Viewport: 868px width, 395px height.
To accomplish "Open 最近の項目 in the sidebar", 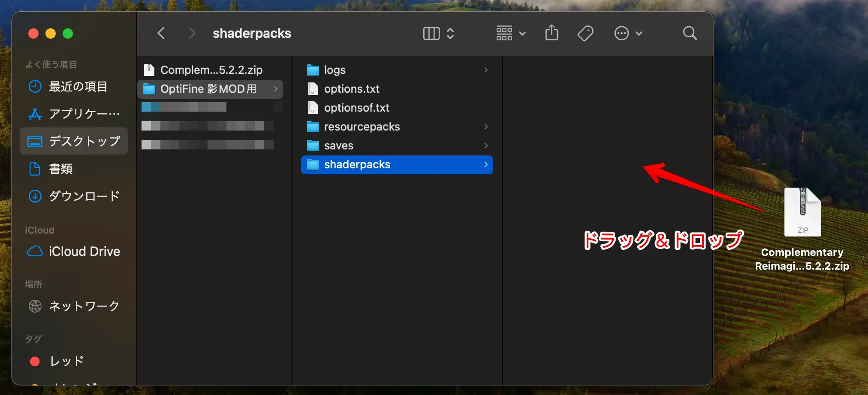I will click(x=74, y=87).
